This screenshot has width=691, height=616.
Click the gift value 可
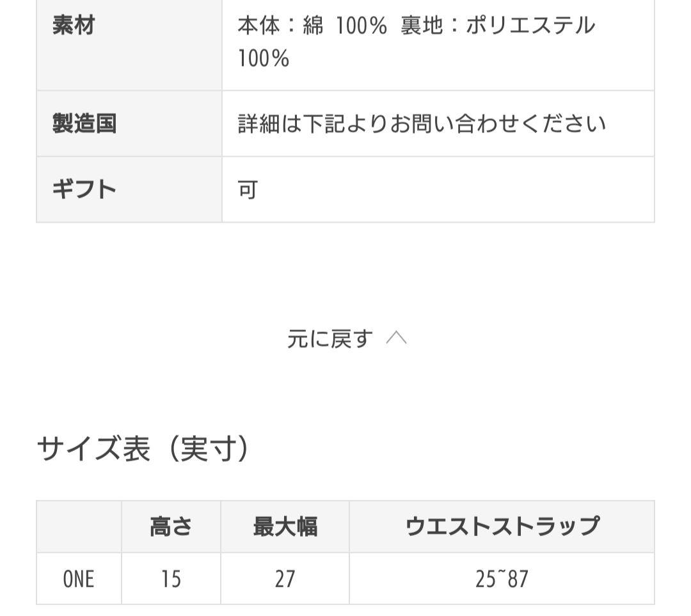pos(248,190)
